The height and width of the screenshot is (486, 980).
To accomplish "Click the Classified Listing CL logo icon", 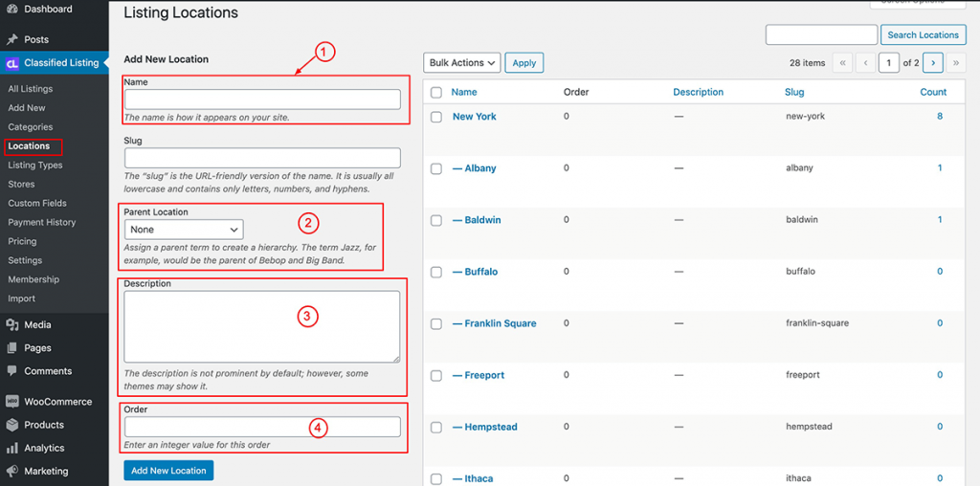I will 11,63.
